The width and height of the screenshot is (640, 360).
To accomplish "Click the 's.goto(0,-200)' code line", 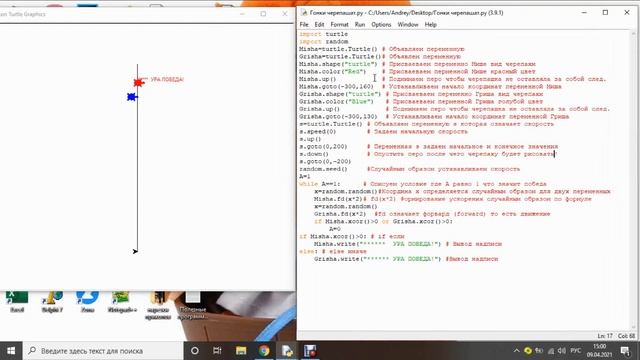I will click(325, 161).
